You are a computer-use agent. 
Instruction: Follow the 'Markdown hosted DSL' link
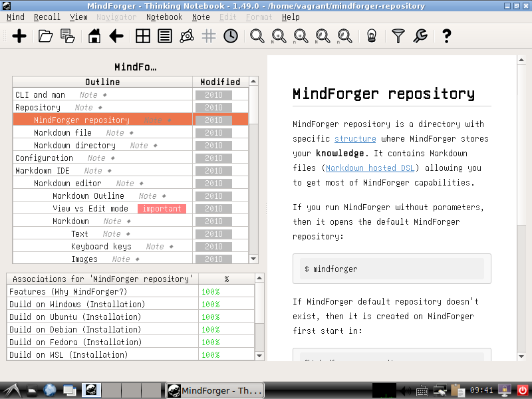[370, 168]
